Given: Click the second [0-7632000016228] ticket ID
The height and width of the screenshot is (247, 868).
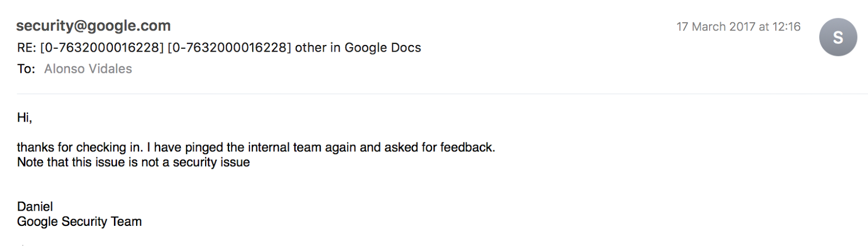Looking at the screenshot, I should click(x=229, y=48).
